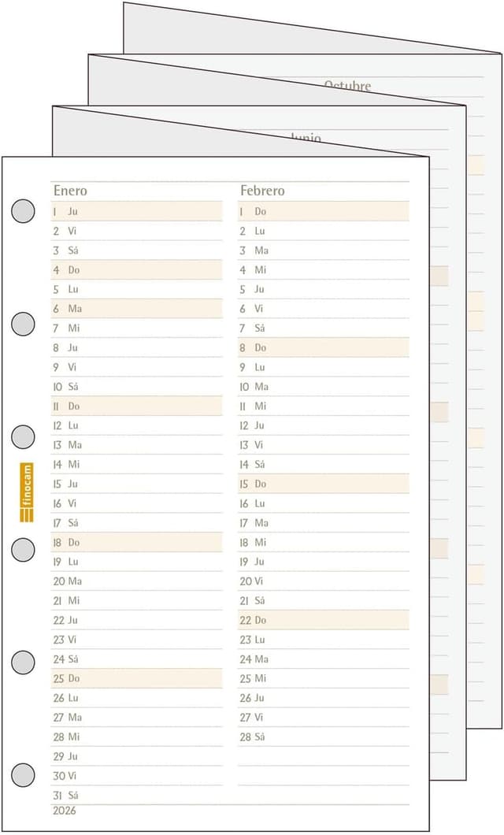Select the Enero 12 Lu row
This screenshot has width=504, height=835.
(136, 425)
